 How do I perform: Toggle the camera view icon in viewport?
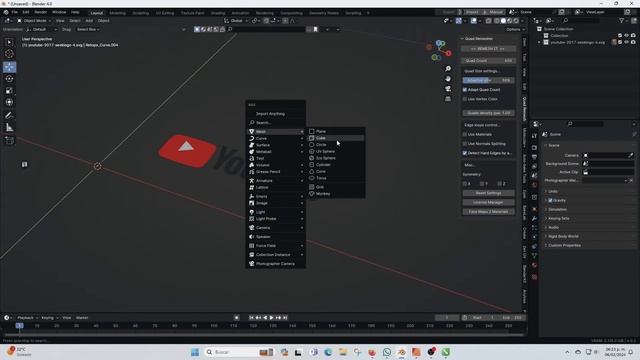tap(448, 89)
